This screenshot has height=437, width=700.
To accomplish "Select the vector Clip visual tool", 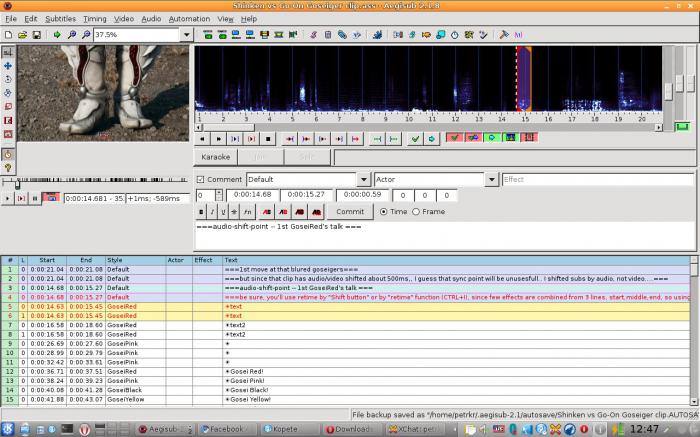I will pyautogui.click(x=8, y=134).
